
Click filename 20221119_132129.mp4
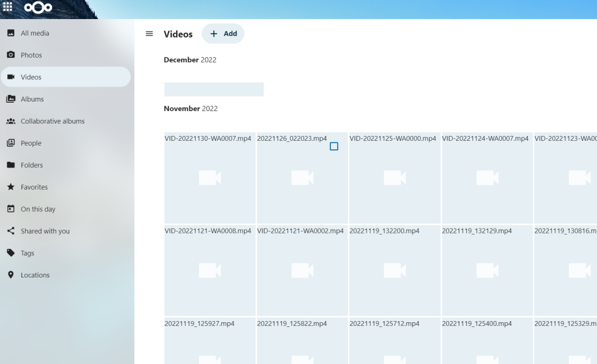coord(476,231)
